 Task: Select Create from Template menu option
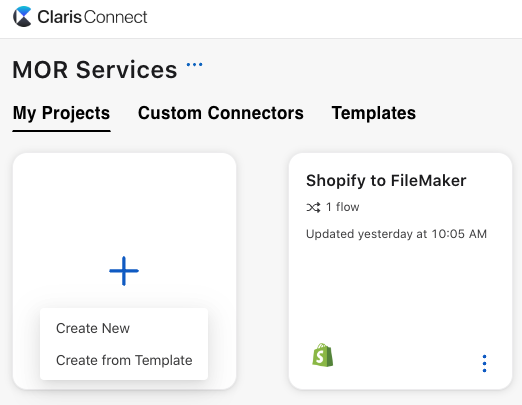click(124, 360)
